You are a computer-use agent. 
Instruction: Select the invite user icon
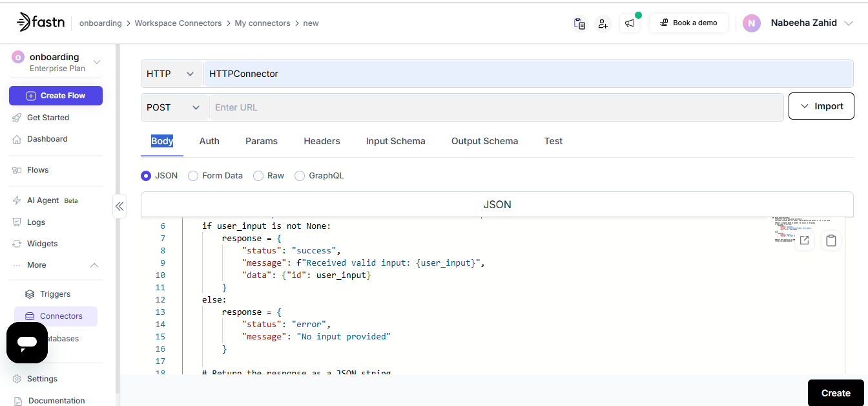pos(603,23)
